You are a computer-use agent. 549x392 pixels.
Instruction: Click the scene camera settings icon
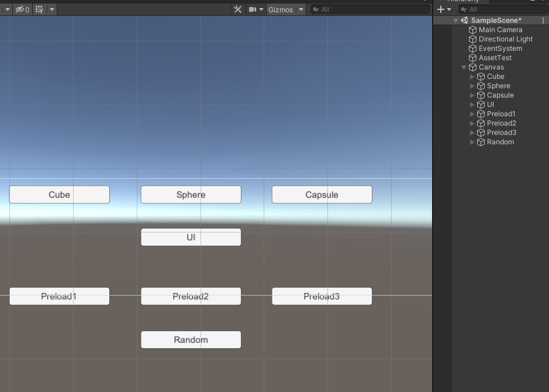[x=253, y=9]
